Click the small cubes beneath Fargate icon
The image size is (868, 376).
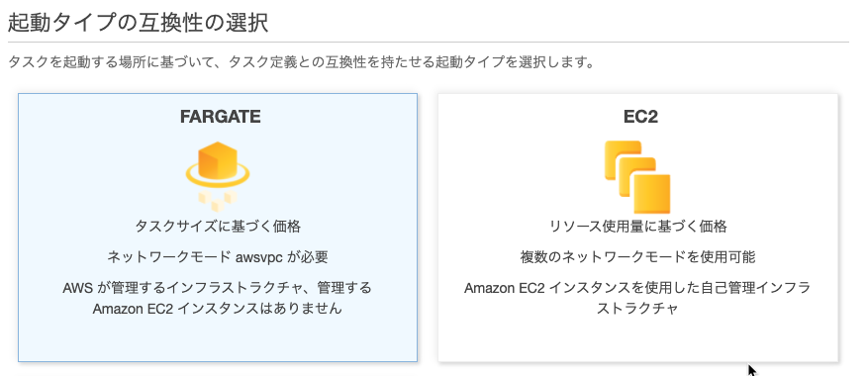click(218, 201)
